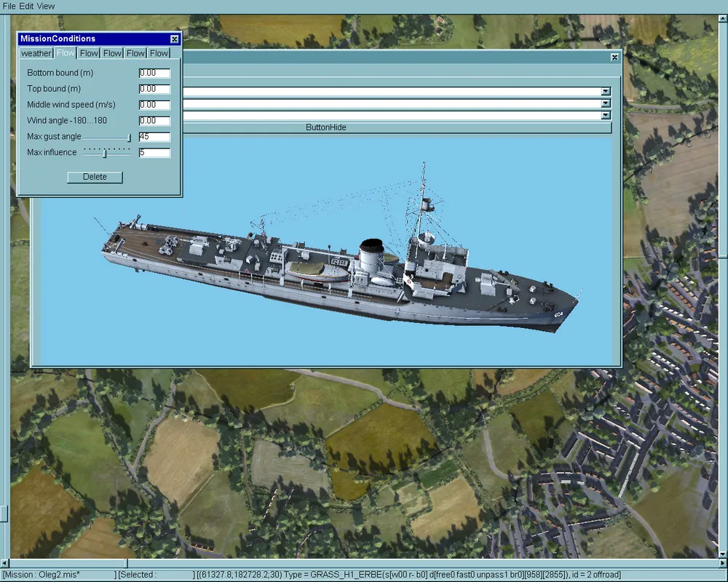This screenshot has height=582, width=728.
Task: Expand the third dropdown above ButtonHide
Action: (606, 115)
